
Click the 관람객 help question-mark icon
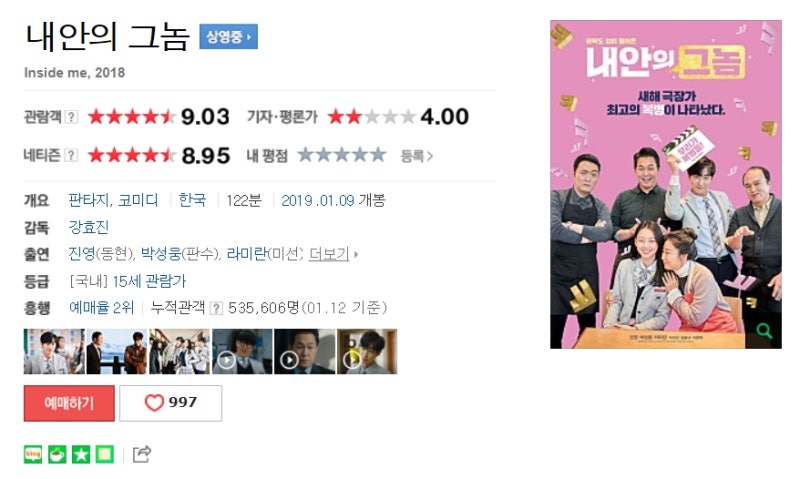72,117
